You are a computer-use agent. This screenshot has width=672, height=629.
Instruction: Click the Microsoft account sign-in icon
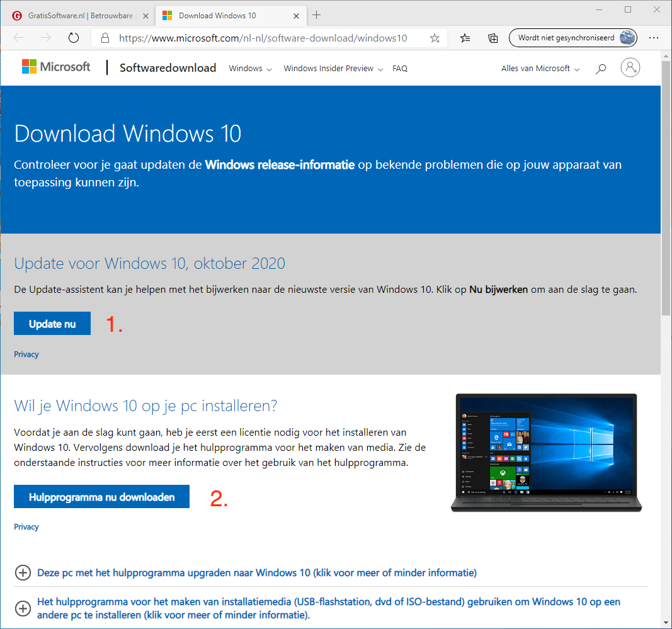click(630, 68)
